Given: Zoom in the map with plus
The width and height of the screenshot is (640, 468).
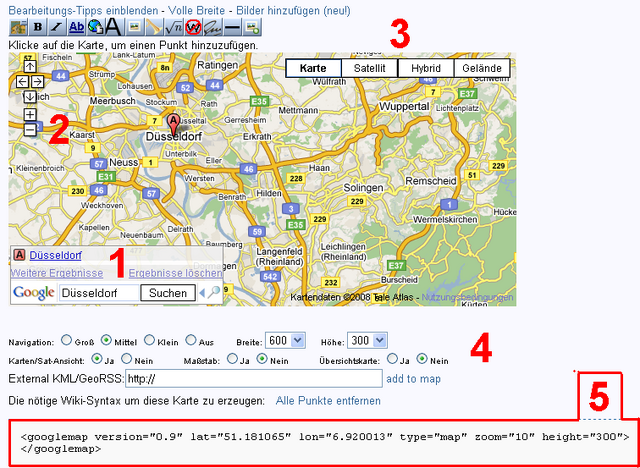Looking at the screenshot, I should 30,115.
